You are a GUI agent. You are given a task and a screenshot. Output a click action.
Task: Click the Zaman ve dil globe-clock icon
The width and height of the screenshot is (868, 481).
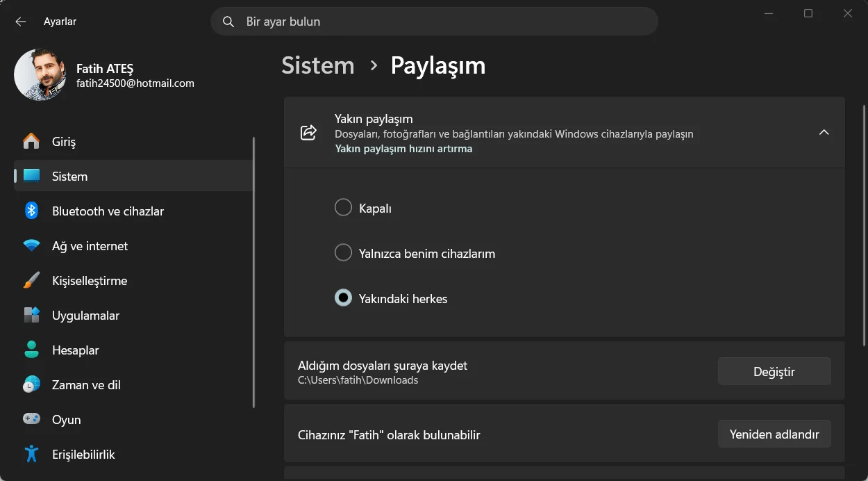tap(31, 384)
